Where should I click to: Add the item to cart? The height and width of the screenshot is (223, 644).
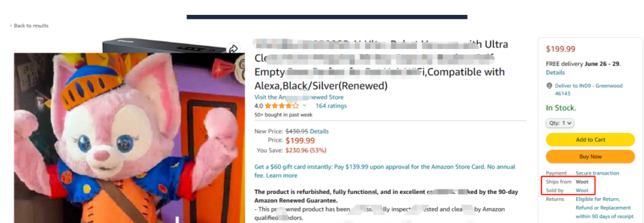tap(590, 140)
